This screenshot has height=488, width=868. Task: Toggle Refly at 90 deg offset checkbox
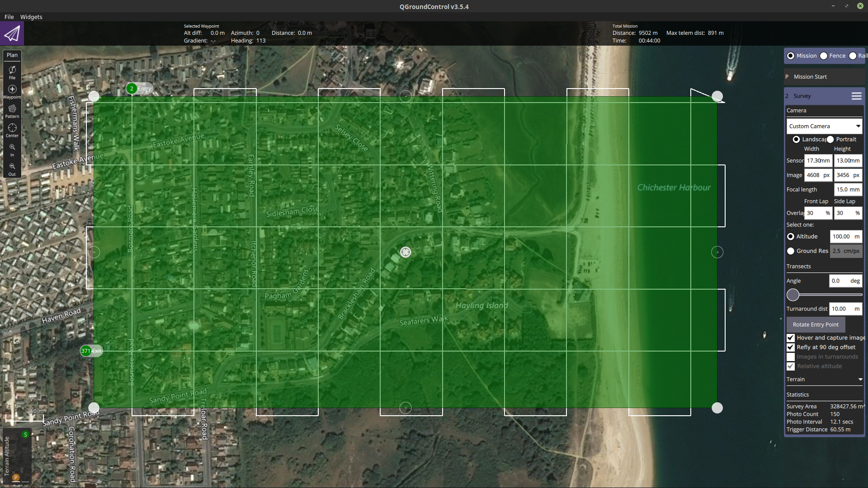(x=791, y=347)
